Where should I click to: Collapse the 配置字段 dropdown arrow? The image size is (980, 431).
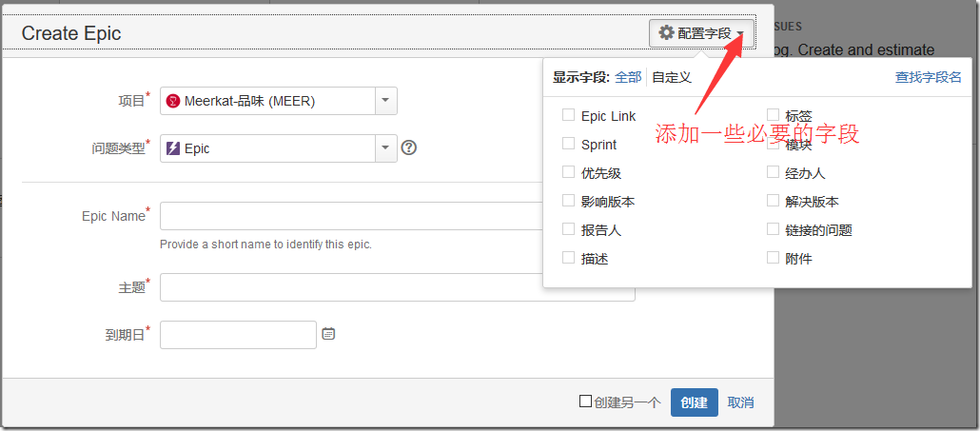[x=740, y=34]
